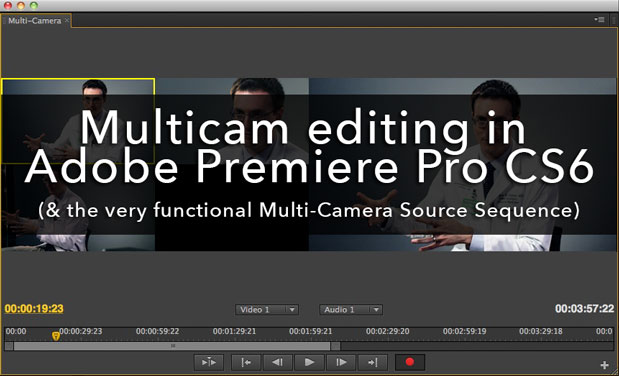This screenshot has width=619, height=376.
Task: Close the Multi-Camera tab
Action: tap(67, 20)
